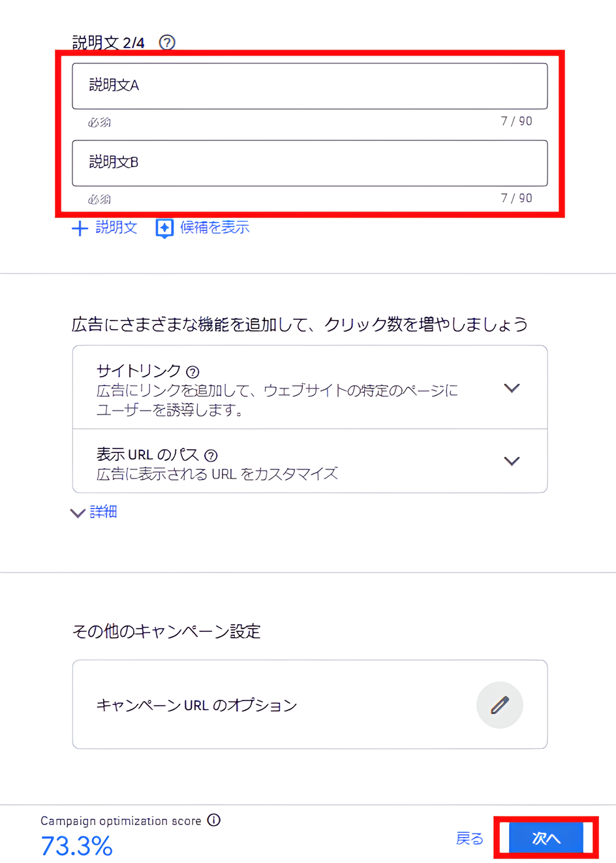616x863 pixels.
Task: Open the Campaign optimization score info icon
Action: click(213, 821)
